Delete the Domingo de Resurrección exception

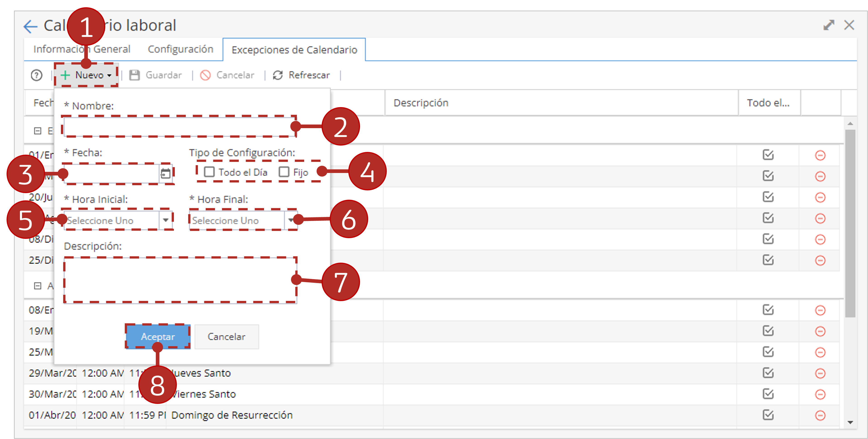pos(820,415)
